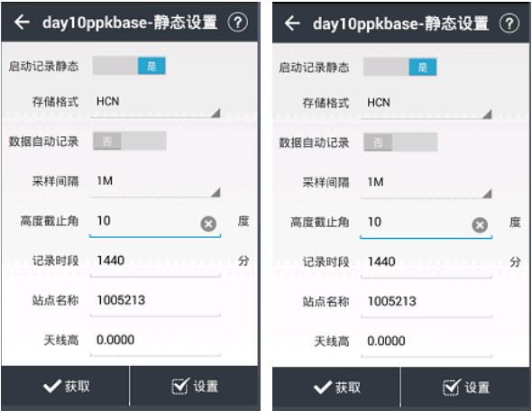Open 存储格式 HCN dropdown on left screen
Viewport: 532px width, 411px height.
point(155,105)
